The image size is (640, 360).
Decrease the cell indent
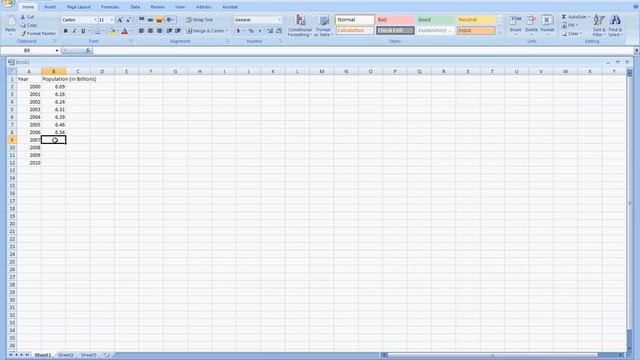169,31
